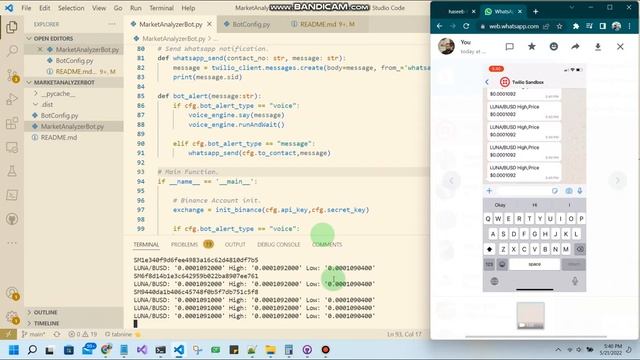Click the main branch indicator in status bar

(33, 334)
